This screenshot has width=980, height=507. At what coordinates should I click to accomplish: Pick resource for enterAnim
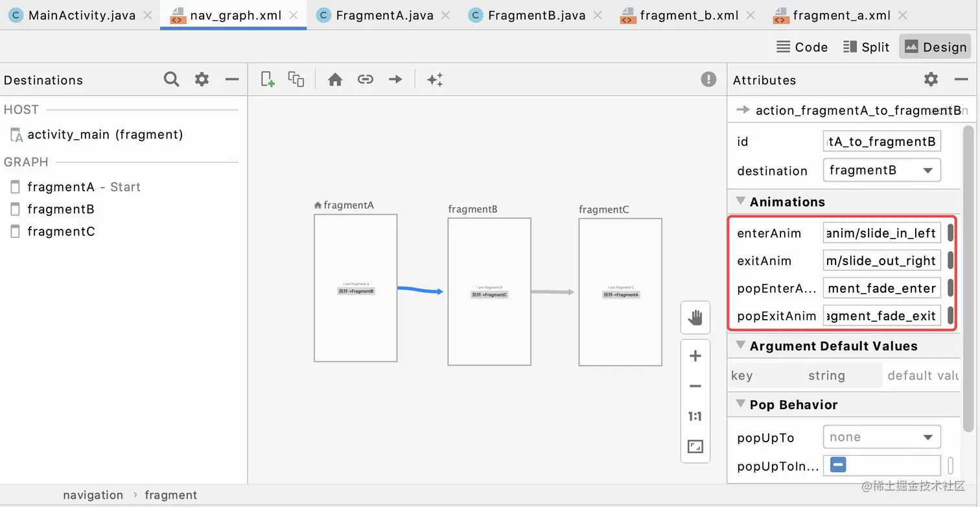[950, 233]
